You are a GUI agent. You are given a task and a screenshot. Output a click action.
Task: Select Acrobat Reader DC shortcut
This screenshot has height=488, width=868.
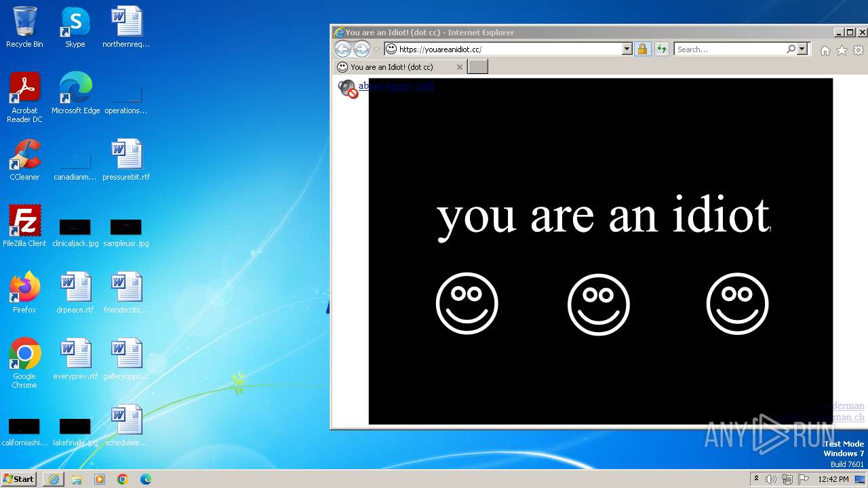(24, 98)
